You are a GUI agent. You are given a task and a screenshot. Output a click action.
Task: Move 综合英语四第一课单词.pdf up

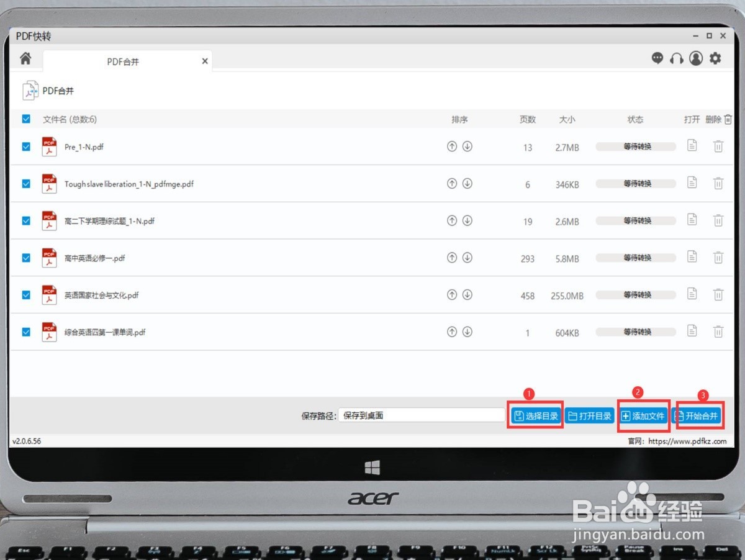tap(452, 332)
